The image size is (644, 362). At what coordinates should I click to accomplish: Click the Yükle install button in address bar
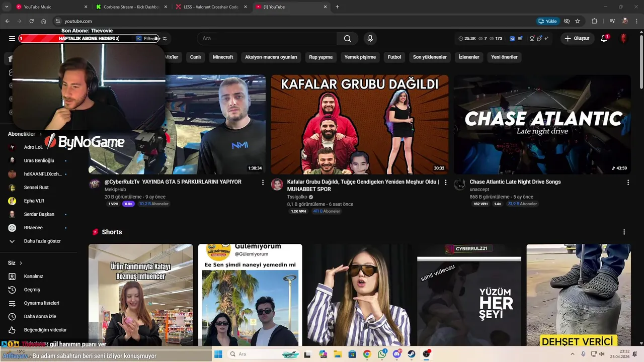(547, 21)
